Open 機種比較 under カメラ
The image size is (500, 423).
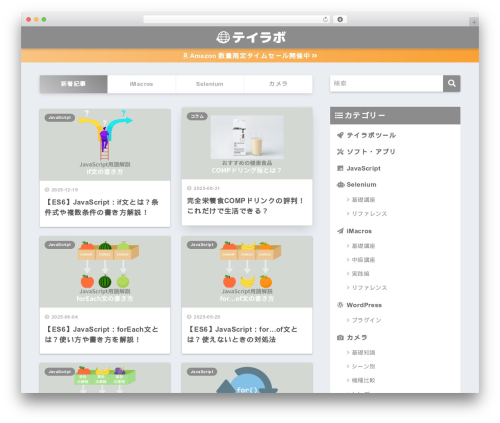pos(363,381)
